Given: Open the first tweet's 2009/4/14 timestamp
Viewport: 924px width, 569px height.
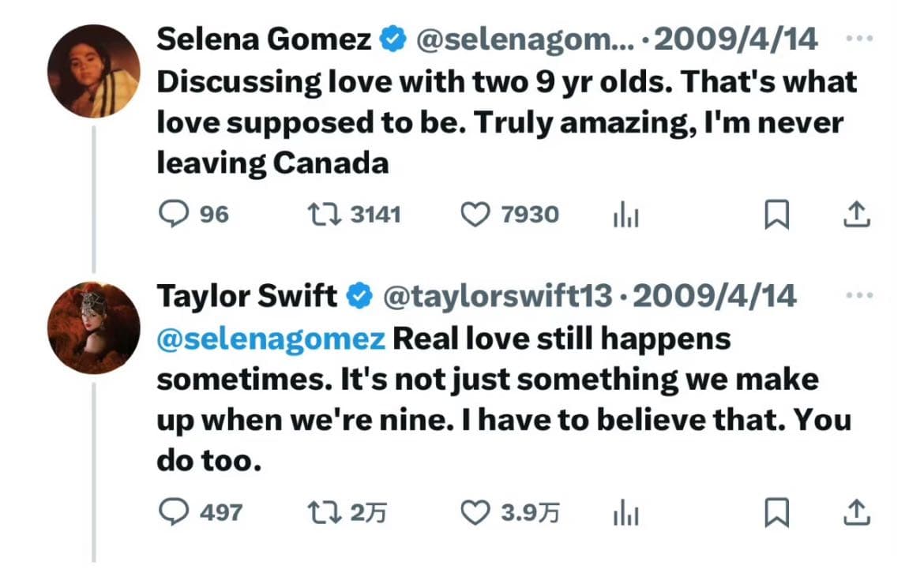Looking at the screenshot, I should click(x=735, y=39).
